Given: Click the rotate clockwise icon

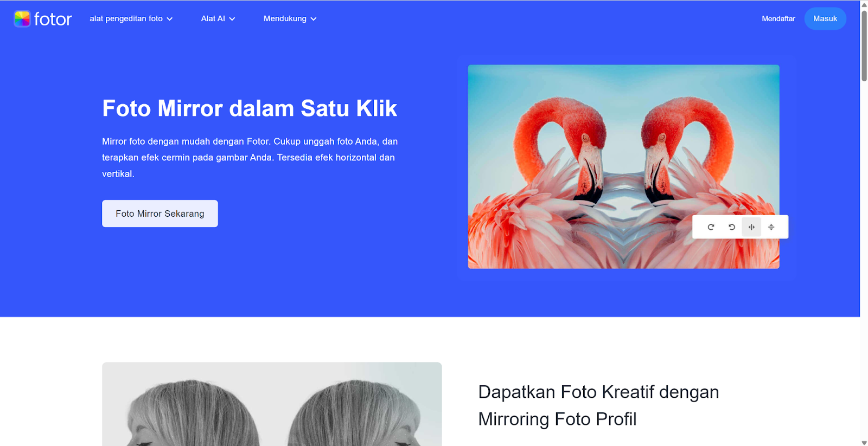Looking at the screenshot, I should pyautogui.click(x=711, y=227).
